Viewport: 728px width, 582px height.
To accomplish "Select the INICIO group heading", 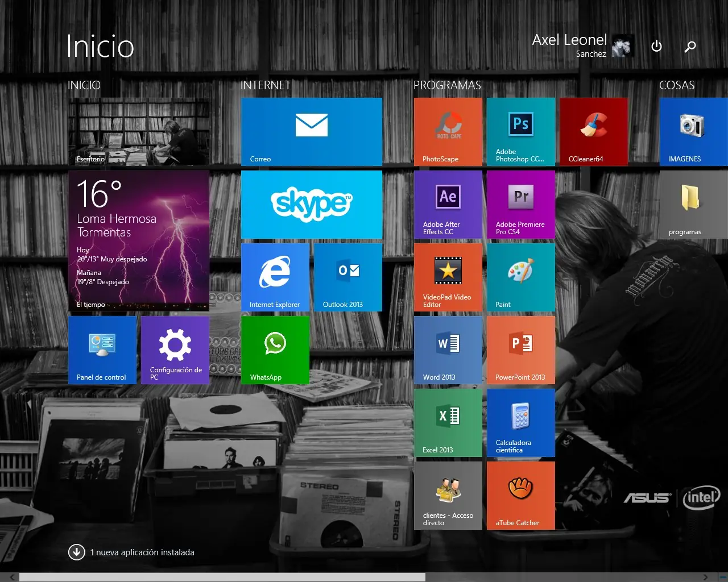I will [x=84, y=85].
